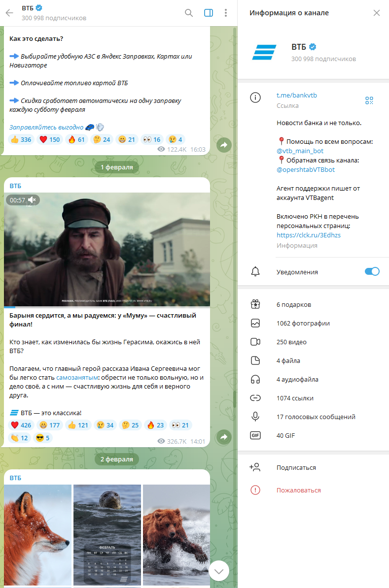Open the fox photo thumbnail
The image size is (389, 588).
[x=37, y=535]
